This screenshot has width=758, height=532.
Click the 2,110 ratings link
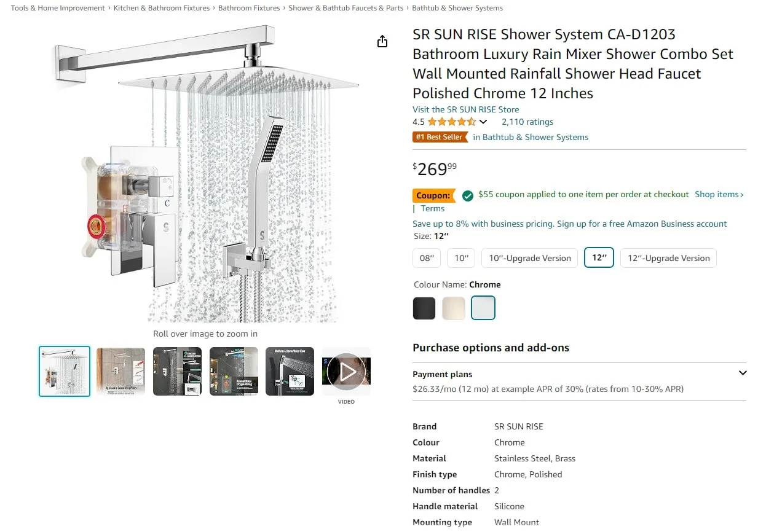click(x=527, y=122)
